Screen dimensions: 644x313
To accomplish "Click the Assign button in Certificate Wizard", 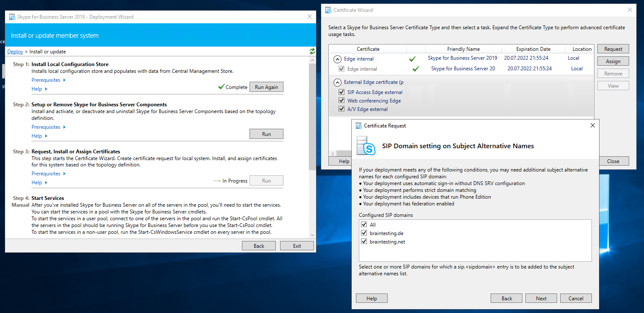I will coord(613,61).
